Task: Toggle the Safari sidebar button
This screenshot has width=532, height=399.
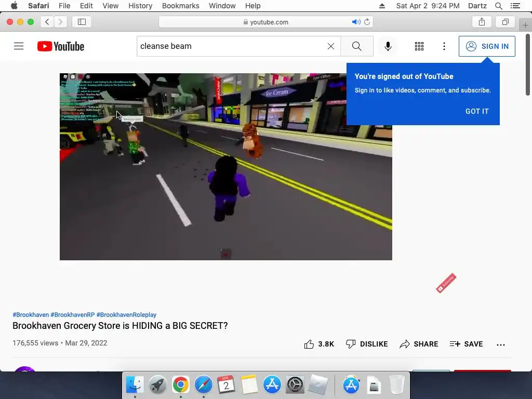Action: pos(82,22)
